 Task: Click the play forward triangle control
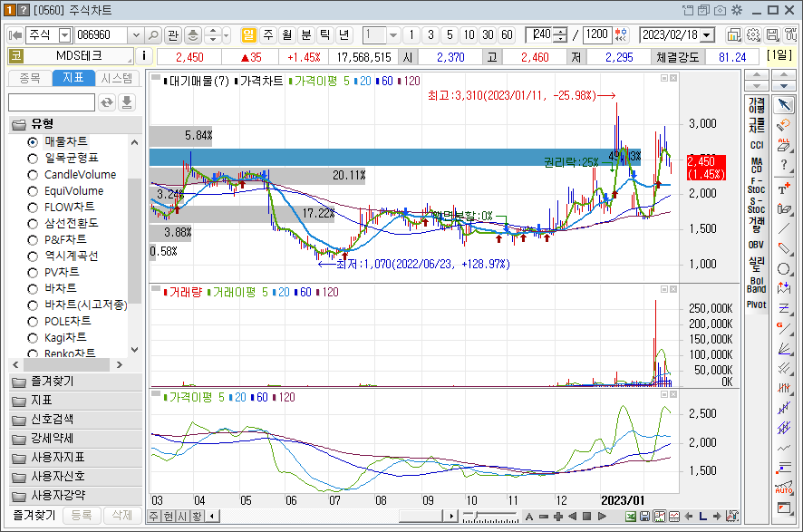coord(602,516)
